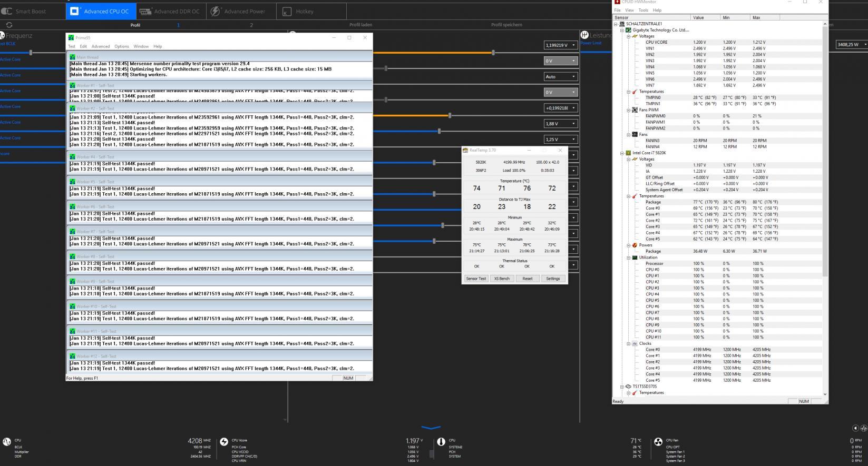Open the Prime95 Advanced menu
Image resolution: width=868 pixels, height=466 pixels.
101,46
